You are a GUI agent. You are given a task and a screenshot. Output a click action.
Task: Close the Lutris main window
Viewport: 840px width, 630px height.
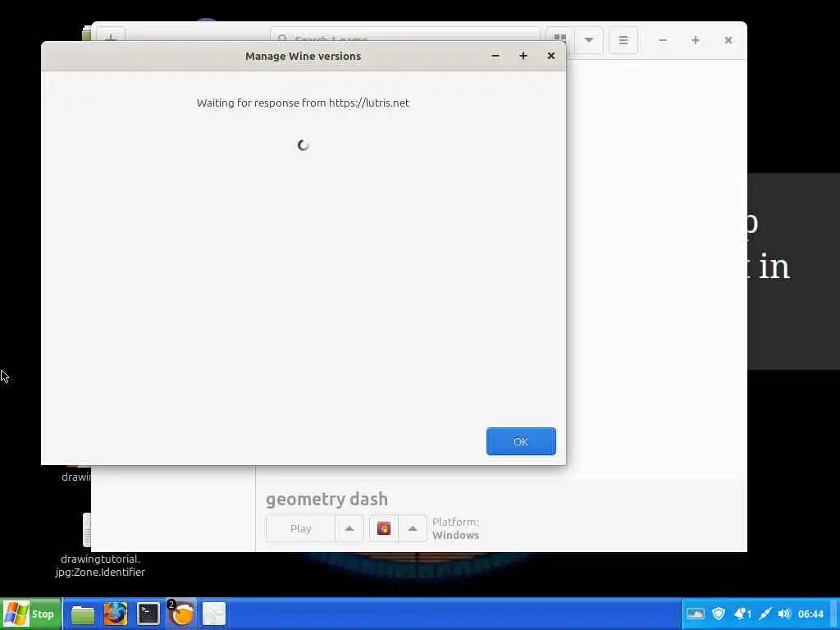coord(728,40)
